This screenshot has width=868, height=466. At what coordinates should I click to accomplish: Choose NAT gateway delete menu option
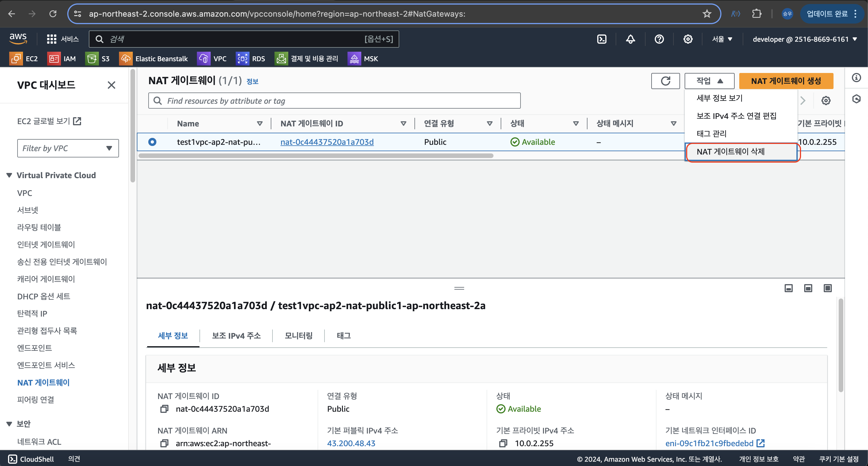click(x=731, y=151)
